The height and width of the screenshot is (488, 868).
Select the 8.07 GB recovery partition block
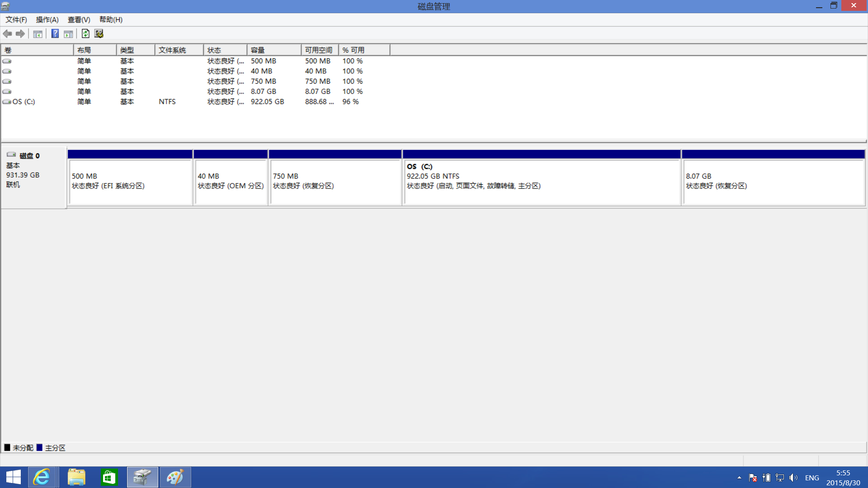point(773,182)
